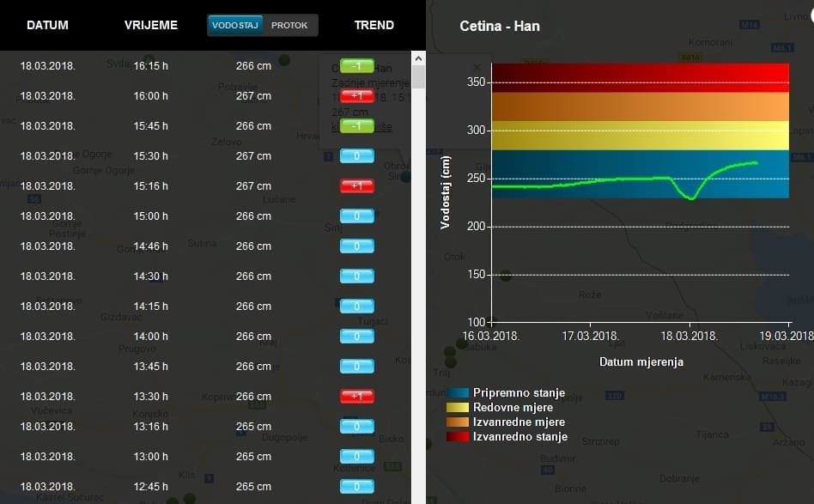This screenshot has height=504, width=814.
Task: Select the 15:00 h measurement row value 266 cm
Action: tap(253, 216)
